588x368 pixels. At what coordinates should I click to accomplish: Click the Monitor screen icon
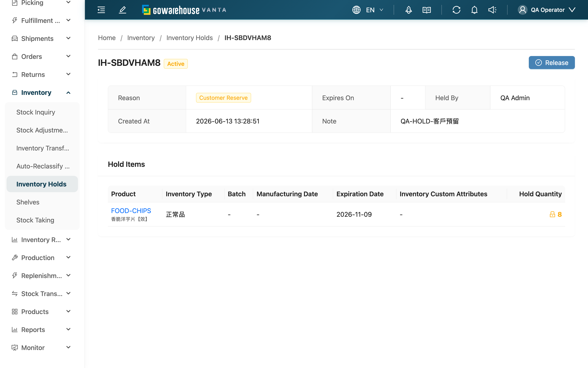(x=14, y=348)
